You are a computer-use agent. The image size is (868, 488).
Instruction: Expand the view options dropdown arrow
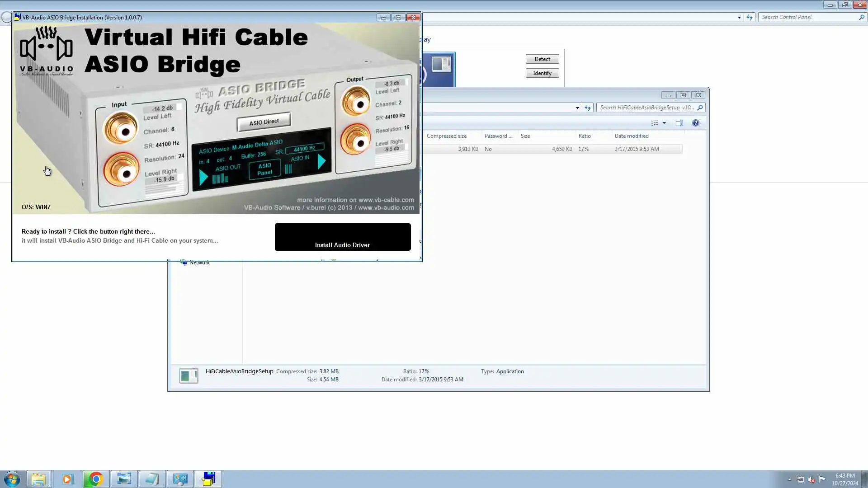coord(664,123)
